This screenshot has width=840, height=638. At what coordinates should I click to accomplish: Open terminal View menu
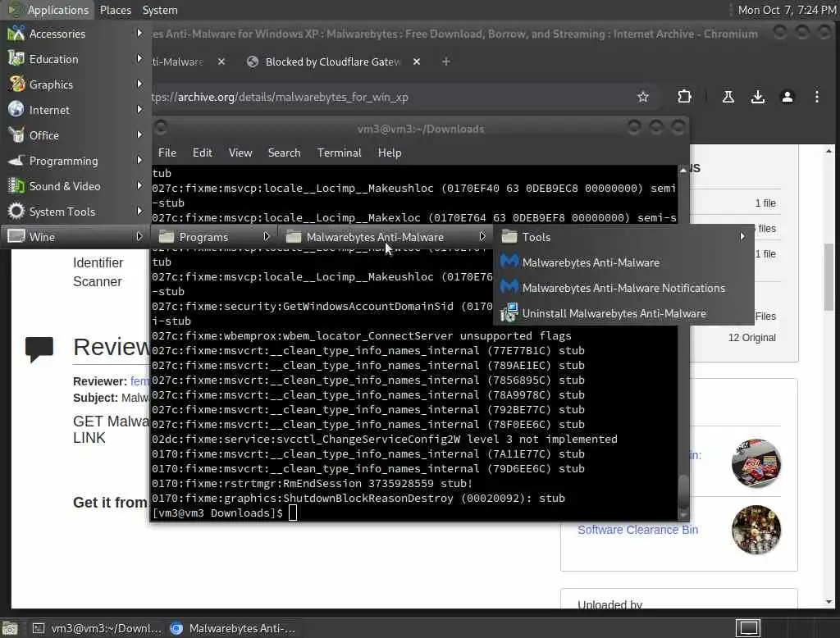tap(240, 153)
